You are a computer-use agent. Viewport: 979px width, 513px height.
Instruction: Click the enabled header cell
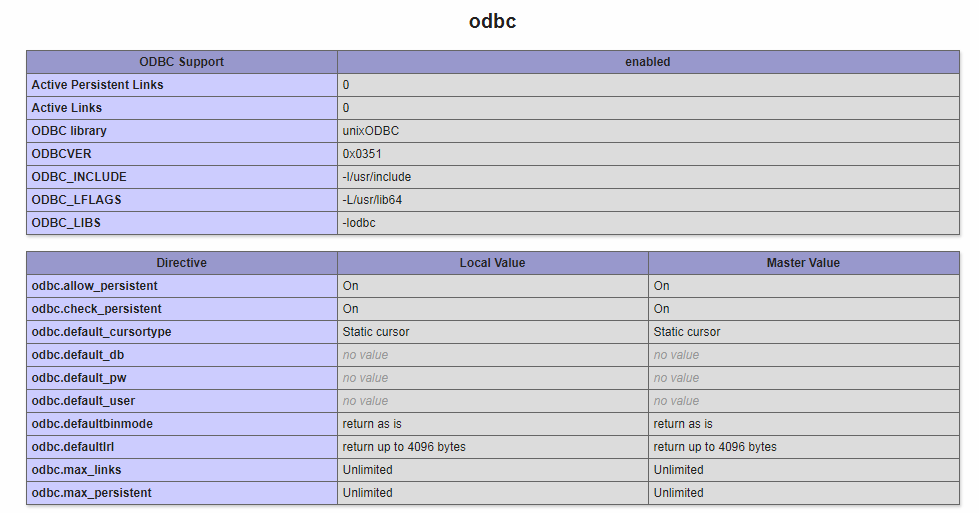[648, 62]
